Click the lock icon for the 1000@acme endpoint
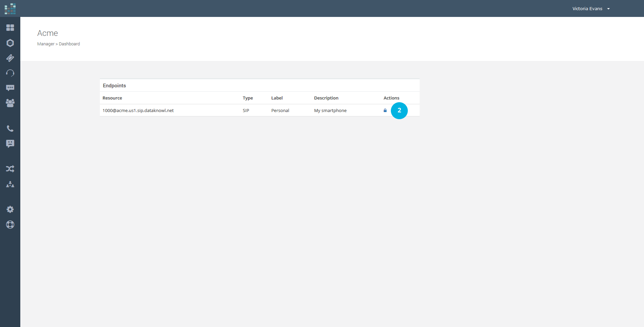Image resolution: width=644 pixels, height=327 pixels. 385,110
